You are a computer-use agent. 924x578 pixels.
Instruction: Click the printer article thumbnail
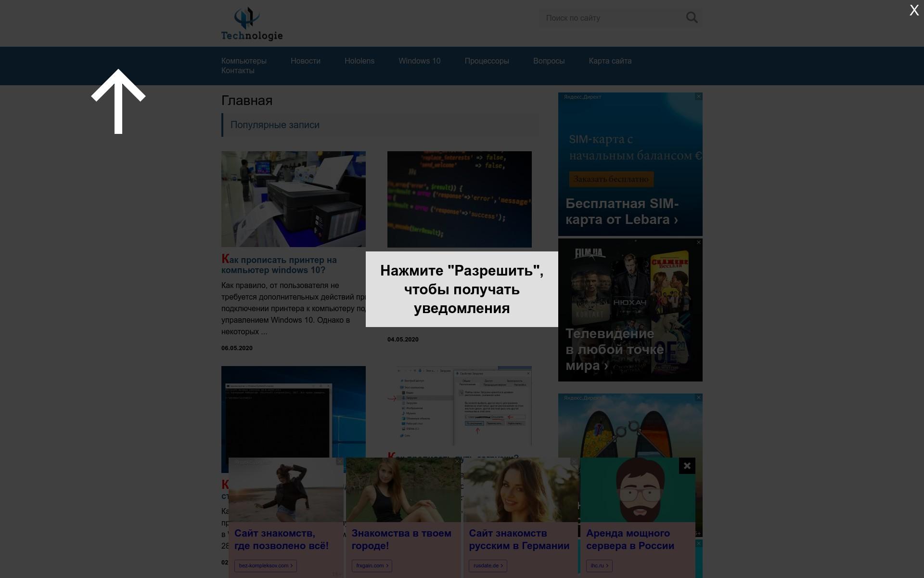pyautogui.click(x=293, y=199)
